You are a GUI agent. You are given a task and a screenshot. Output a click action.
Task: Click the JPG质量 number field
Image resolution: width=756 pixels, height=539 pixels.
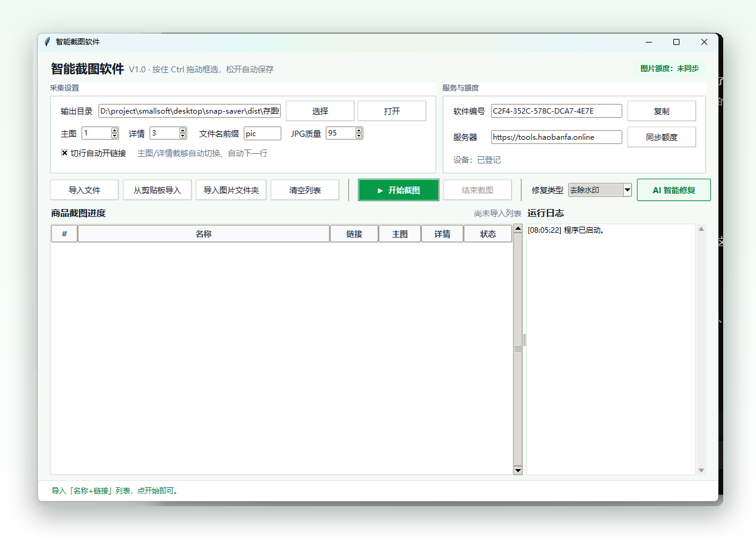click(341, 133)
